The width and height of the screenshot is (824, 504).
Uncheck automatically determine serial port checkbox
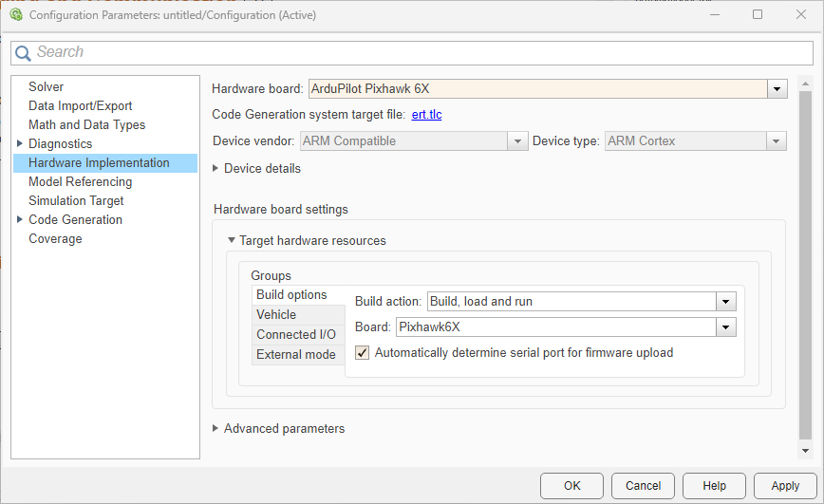[362, 353]
